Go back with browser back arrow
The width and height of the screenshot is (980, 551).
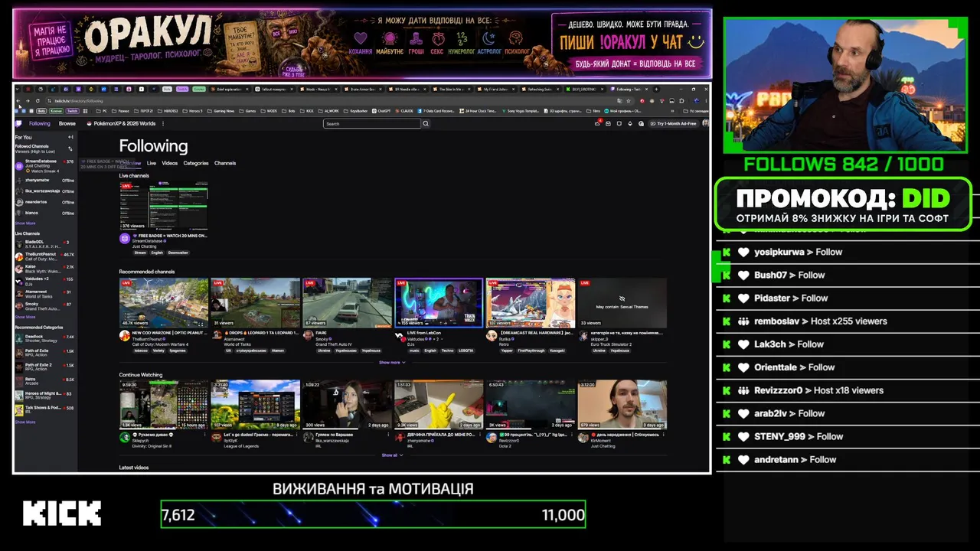click(x=19, y=101)
